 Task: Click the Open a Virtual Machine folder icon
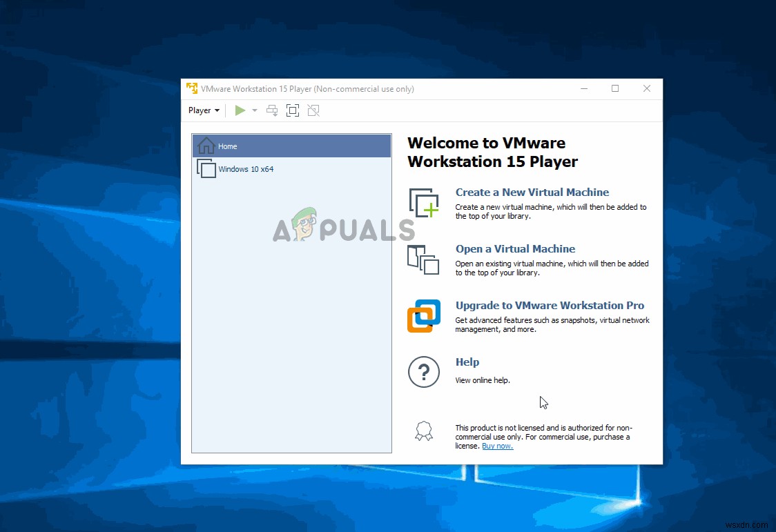pyautogui.click(x=424, y=261)
